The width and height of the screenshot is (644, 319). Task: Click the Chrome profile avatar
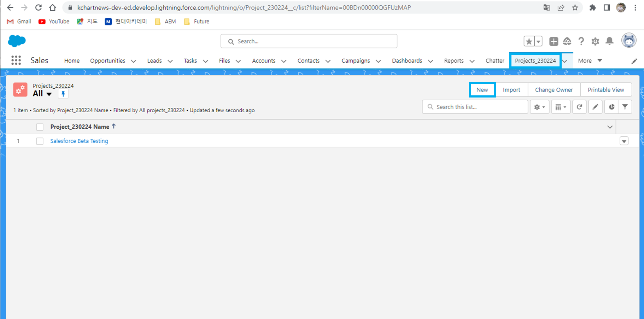click(621, 7)
